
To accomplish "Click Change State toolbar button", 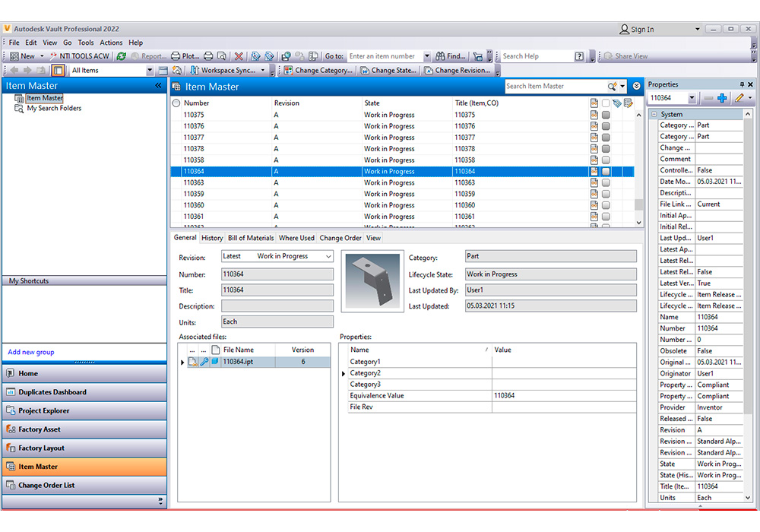I will [x=388, y=70].
